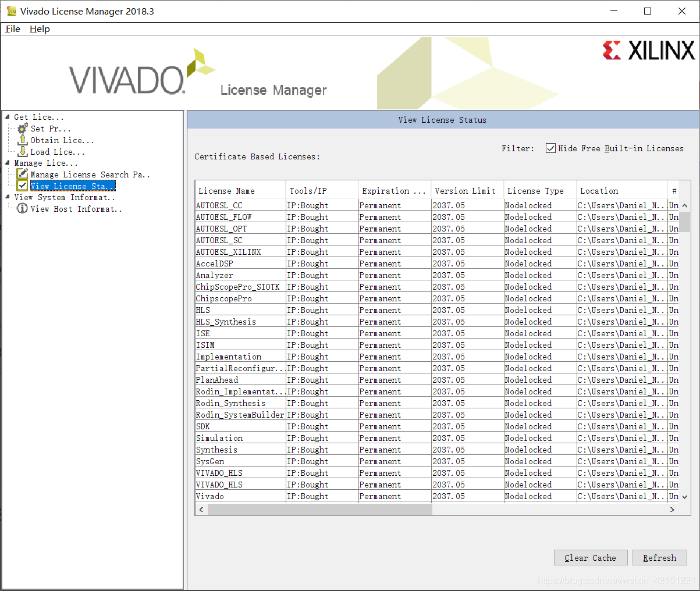Toggle Hide Free Built-in Licenses checkbox
The image size is (700, 591).
[x=550, y=148]
